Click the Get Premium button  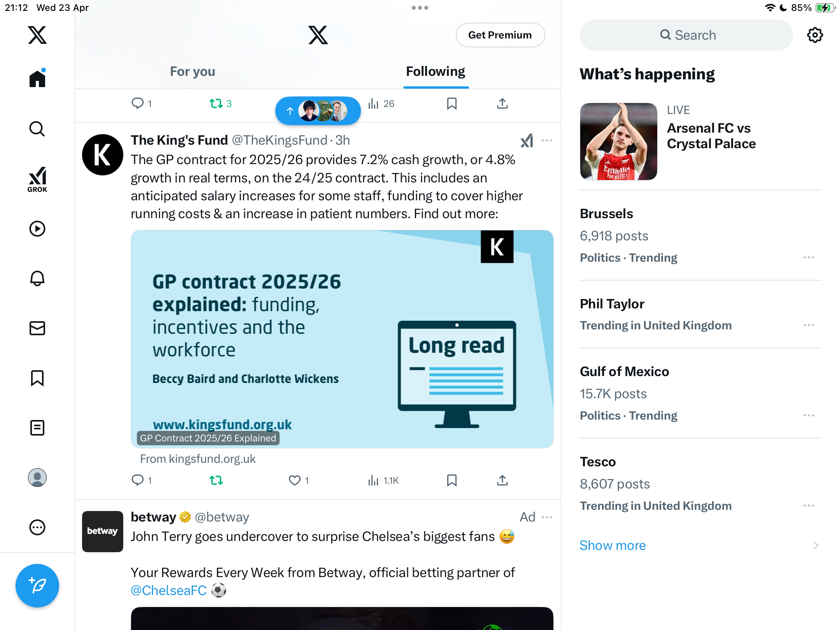tap(500, 35)
